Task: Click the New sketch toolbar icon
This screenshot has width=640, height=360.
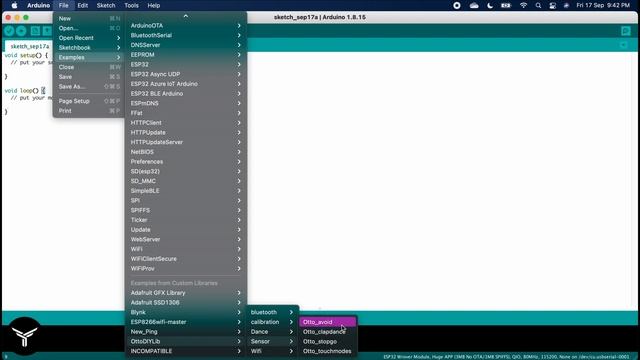Action: [x=35, y=31]
